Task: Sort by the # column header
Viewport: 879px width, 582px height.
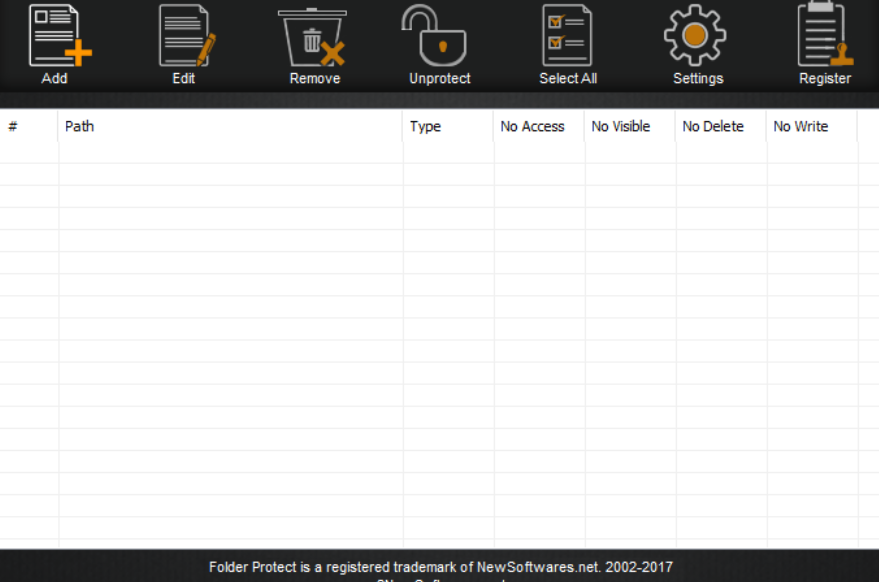Action: point(29,126)
